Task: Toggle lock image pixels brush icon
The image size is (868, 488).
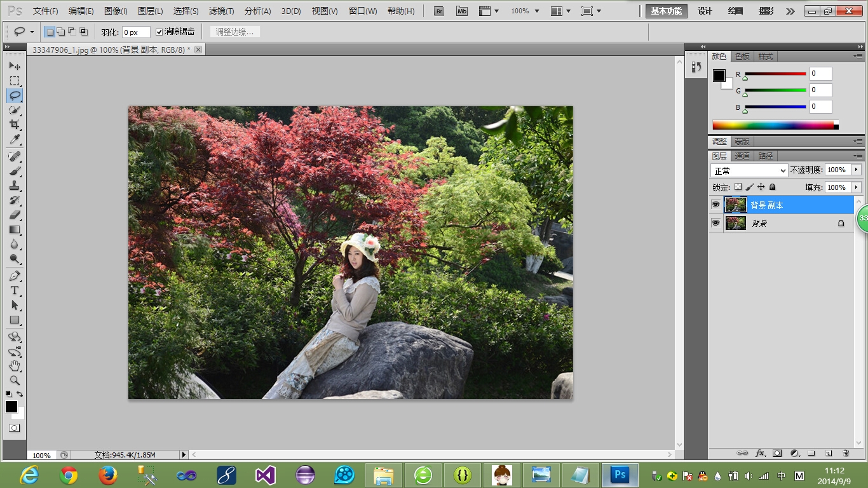Action: click(749, 187)
